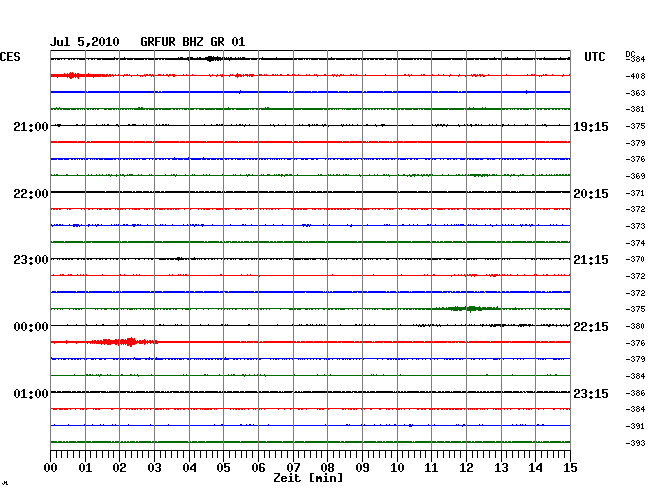Click the "Zeit [min]" axis title
Viewport: 650px width, 494px height.
[x=308, y=478]
